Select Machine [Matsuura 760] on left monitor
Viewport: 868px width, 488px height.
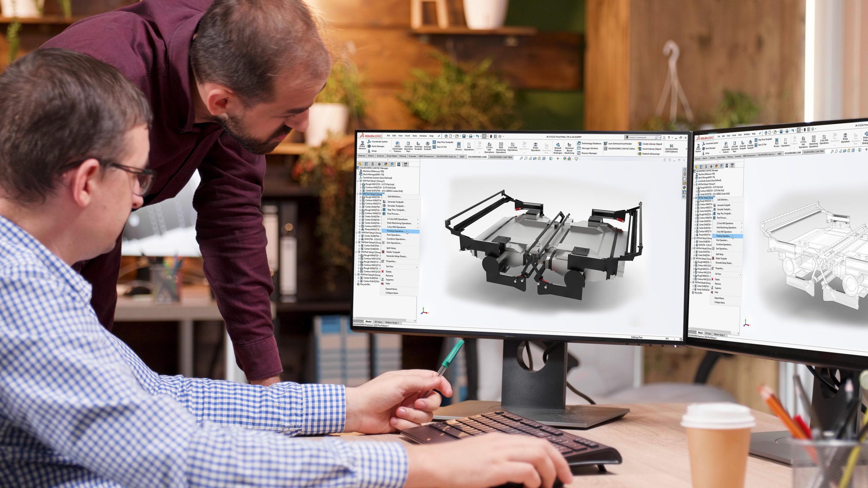point(372,171)
